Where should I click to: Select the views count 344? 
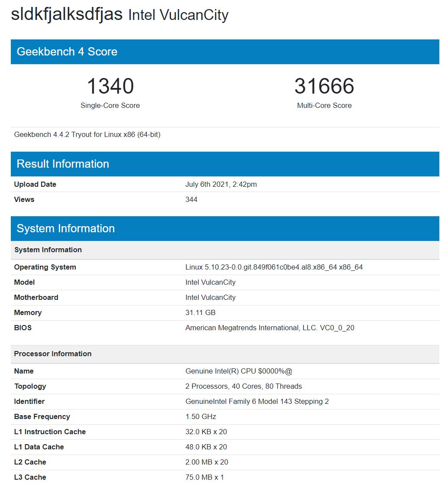pyautogui.click(x=191, y=199)
